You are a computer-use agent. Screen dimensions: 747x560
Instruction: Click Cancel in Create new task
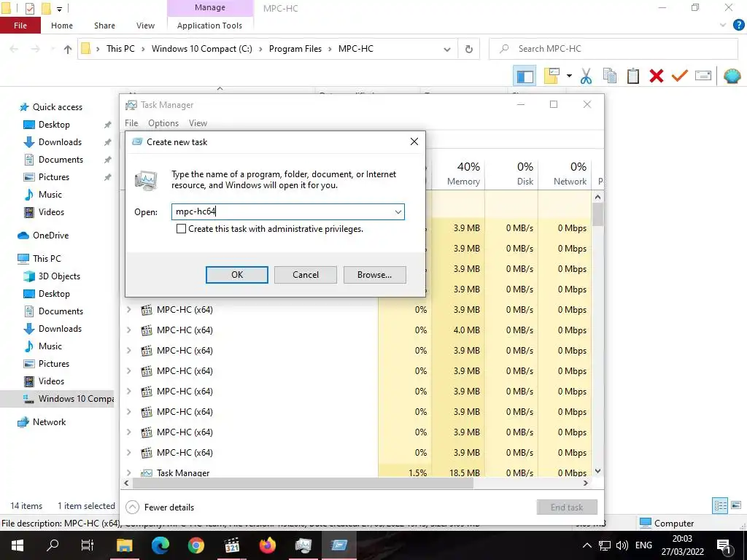click(x=306, y=275)
